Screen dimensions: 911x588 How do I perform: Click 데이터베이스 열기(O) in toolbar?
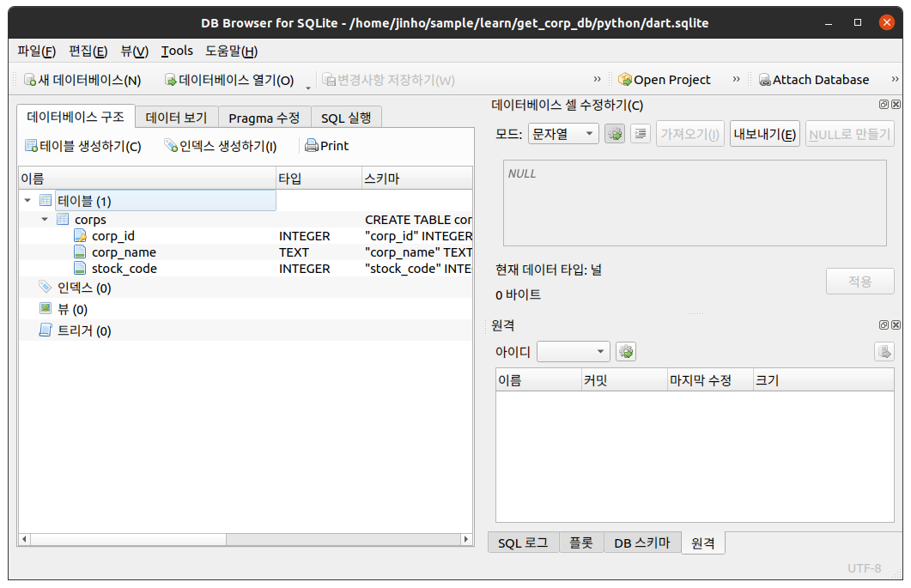coord(229,80)
